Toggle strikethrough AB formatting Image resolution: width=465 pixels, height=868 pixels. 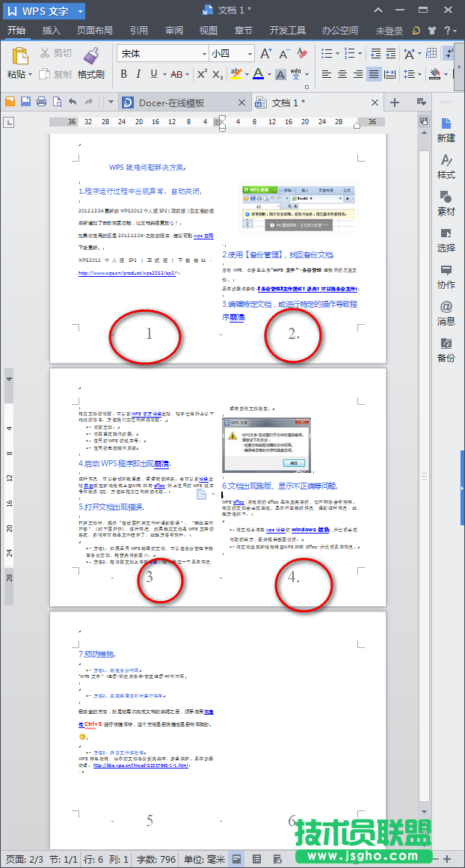177,74
